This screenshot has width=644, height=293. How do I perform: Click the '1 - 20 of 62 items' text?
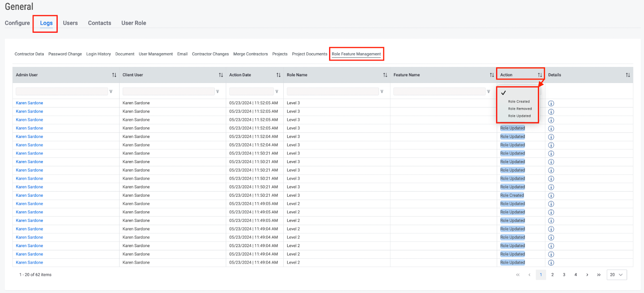click(x=35, y=275)
